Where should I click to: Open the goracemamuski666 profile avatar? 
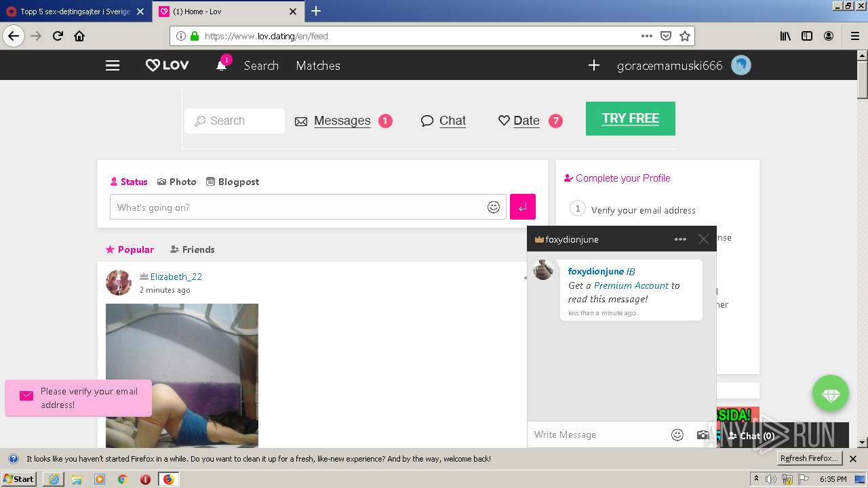click(741, 65)
